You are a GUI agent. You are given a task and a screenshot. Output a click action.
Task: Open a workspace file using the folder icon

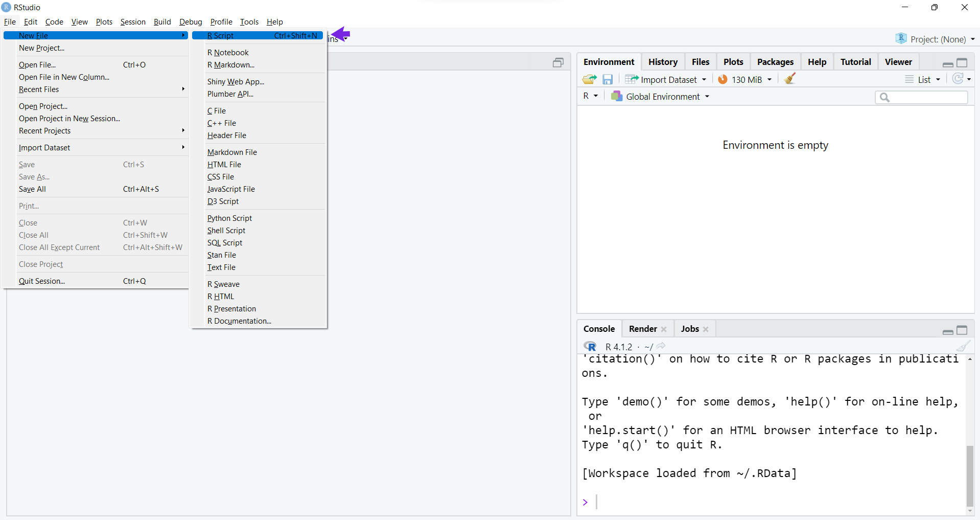pos(589,79)
